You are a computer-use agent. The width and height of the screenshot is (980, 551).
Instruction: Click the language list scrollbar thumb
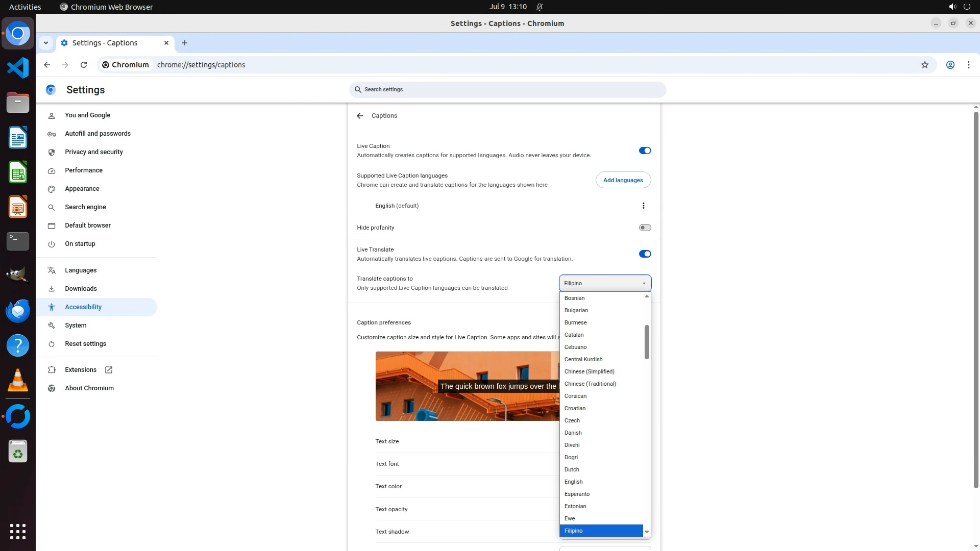click(x=647, y=342)
